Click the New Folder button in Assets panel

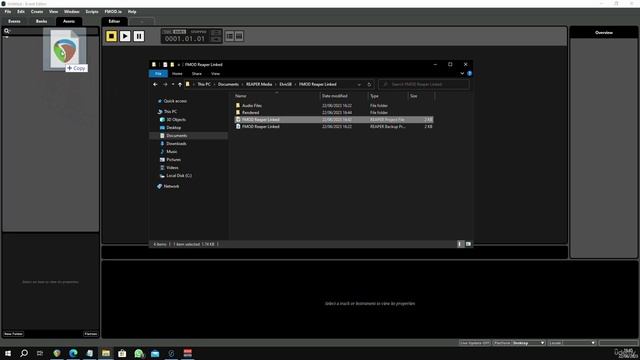(13, 334)
